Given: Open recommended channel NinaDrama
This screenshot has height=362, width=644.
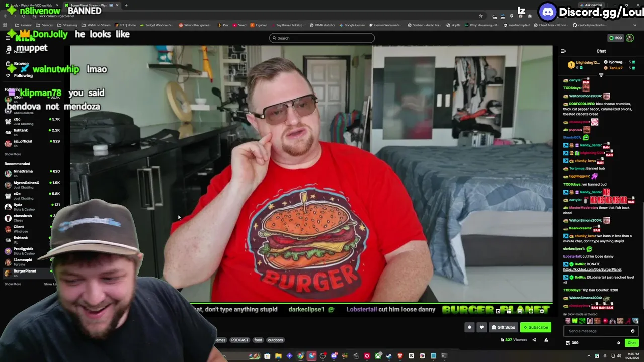Looking at the screenshot, I should (x=31, y=173).
